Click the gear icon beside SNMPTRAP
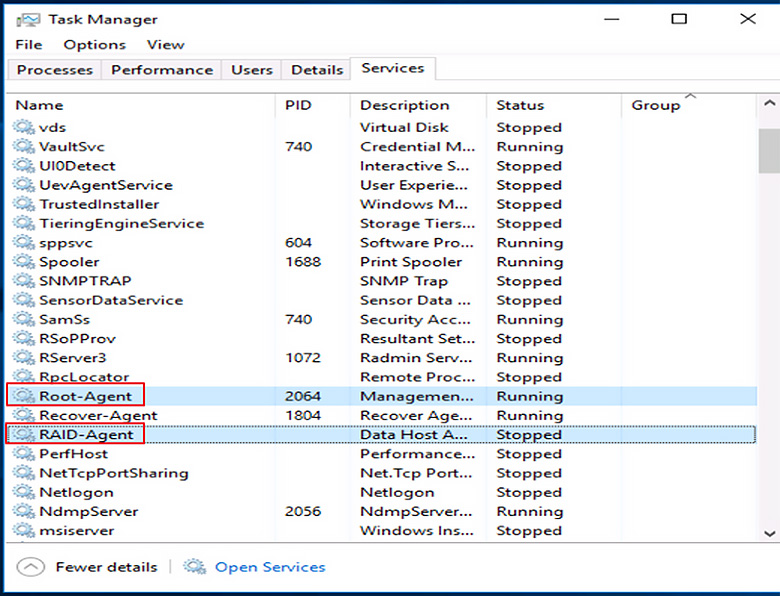Viewport: 780px width, 596px height. (23, 281)
